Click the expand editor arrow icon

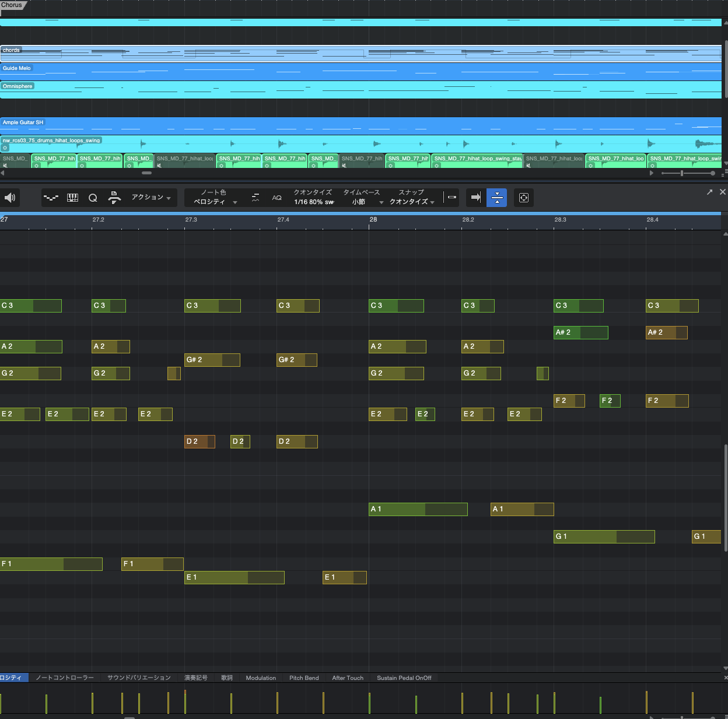tap(709, 192)
